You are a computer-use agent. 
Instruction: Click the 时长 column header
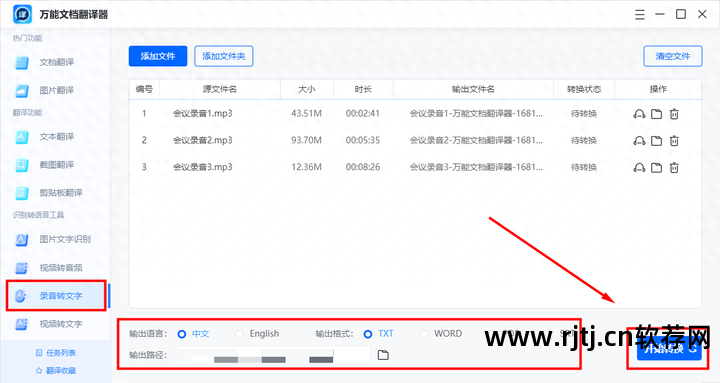tap(363, 89)
